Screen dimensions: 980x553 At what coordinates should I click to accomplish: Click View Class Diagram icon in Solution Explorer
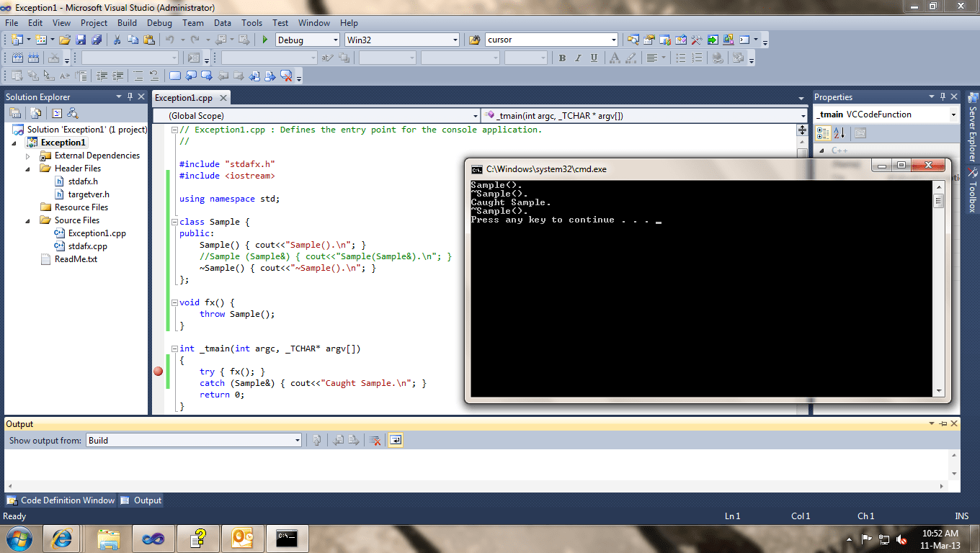(72, 113)
